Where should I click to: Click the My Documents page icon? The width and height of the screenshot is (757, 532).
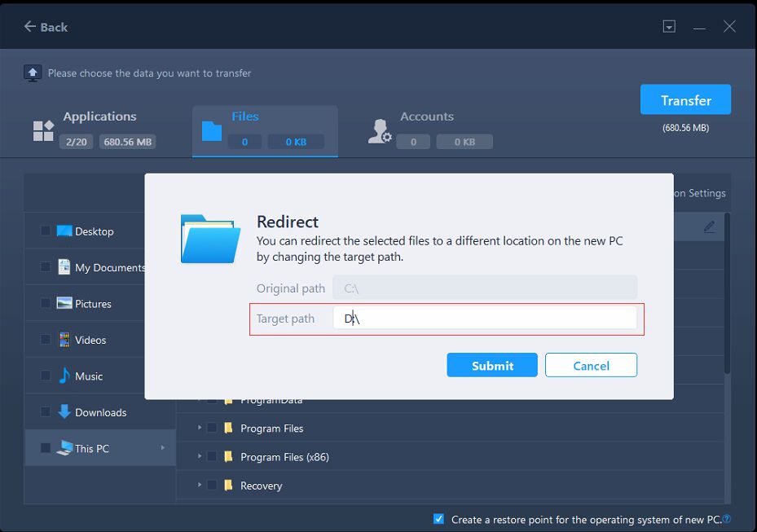[64, 266]
